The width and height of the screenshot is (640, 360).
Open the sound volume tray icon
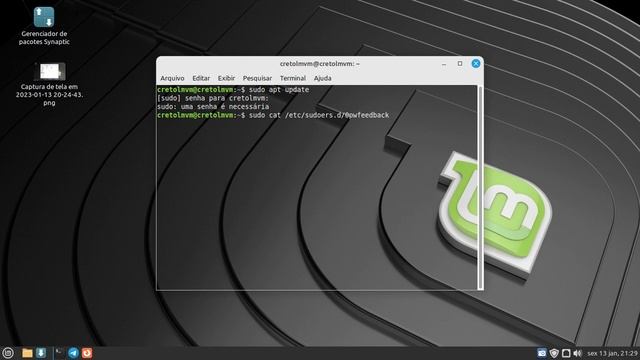click(x=577, y=353)
